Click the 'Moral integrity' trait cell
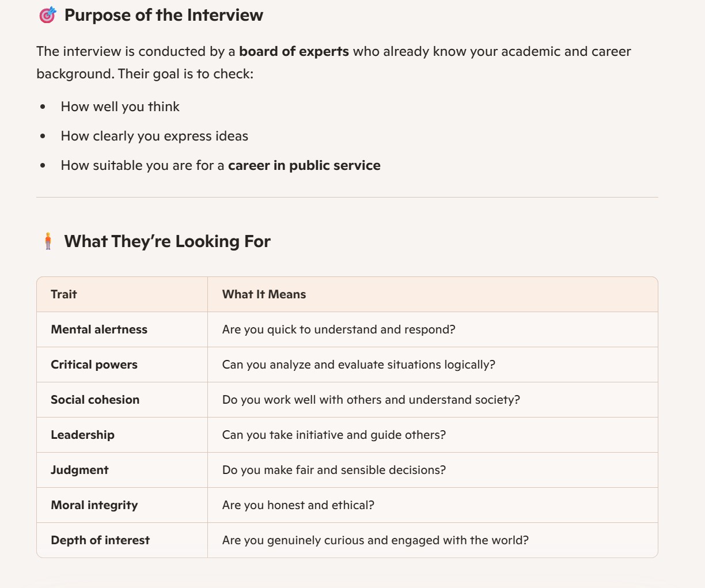The image size is (705, 588). coord(94,505)
